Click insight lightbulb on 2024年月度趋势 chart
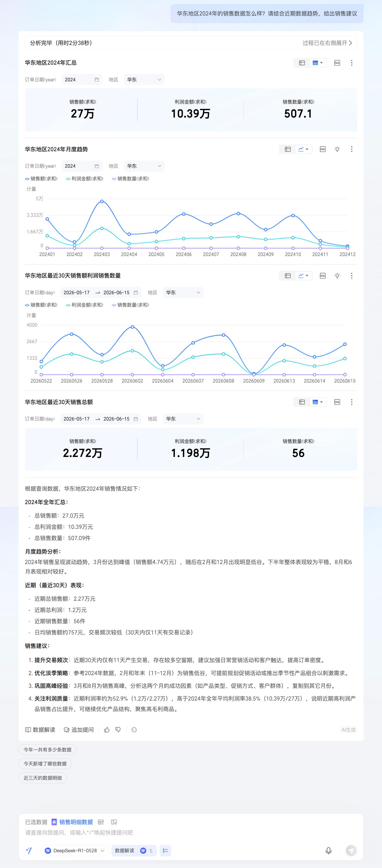Image resolution: width=382 pixels, height=868 pixels. (x=337, y=149)
